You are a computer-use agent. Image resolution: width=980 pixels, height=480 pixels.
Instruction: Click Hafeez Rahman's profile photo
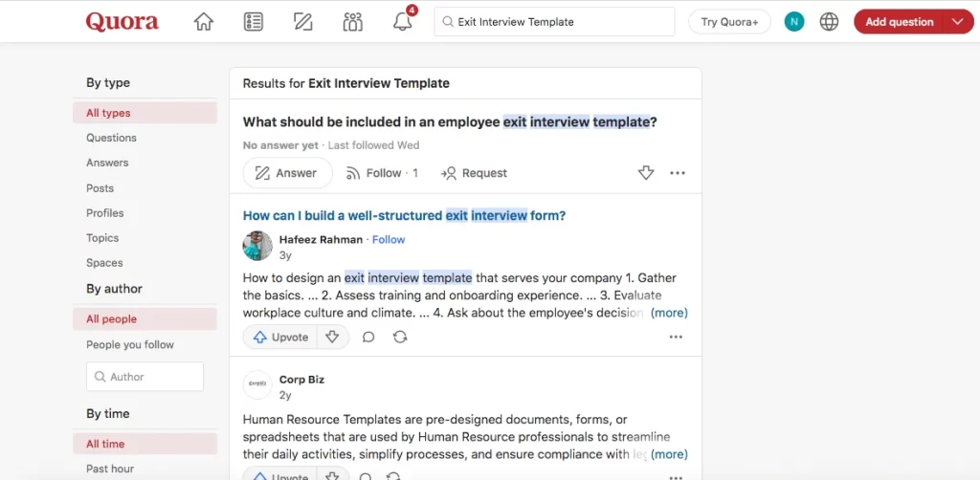(x=257, y=246)
